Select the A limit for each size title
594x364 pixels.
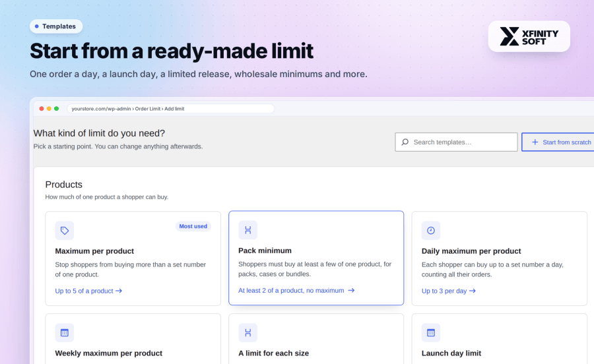[273, 353]
